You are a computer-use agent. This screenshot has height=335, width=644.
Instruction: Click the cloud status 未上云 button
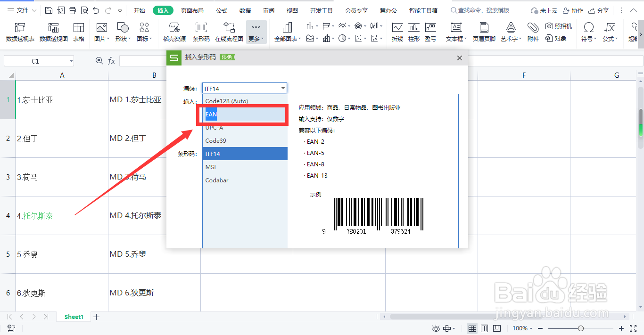(544, 10)
